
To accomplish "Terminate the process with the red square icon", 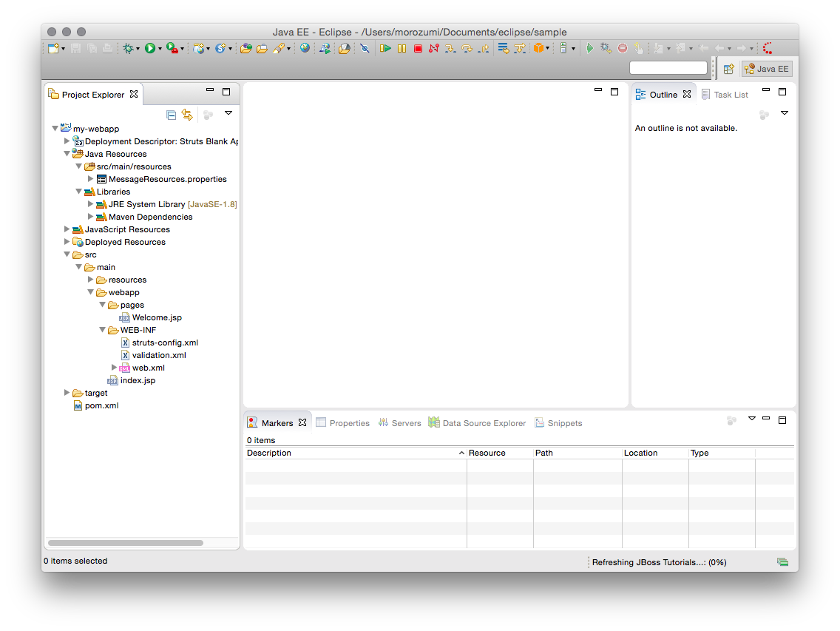I will coord(418,48).
